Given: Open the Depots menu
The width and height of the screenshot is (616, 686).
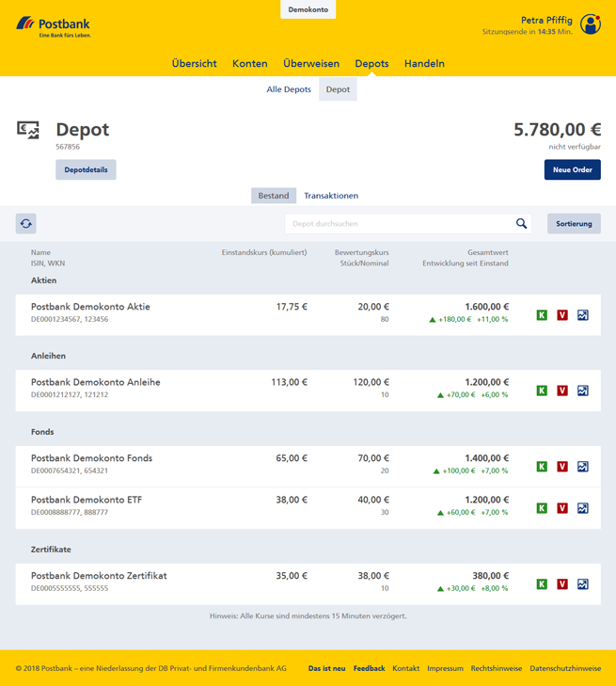Looking at the screenshot, I should pyautogui.click(x=371, y=63).
